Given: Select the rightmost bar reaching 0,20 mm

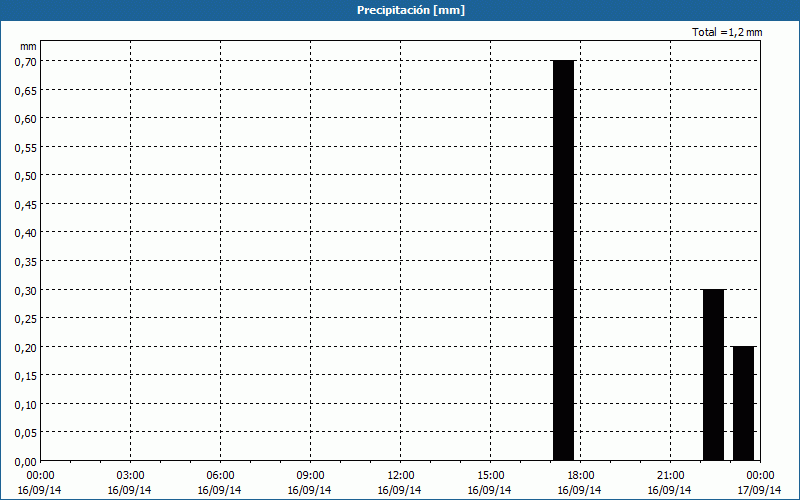Looking at the screenshot, I should tap(743, 403).
